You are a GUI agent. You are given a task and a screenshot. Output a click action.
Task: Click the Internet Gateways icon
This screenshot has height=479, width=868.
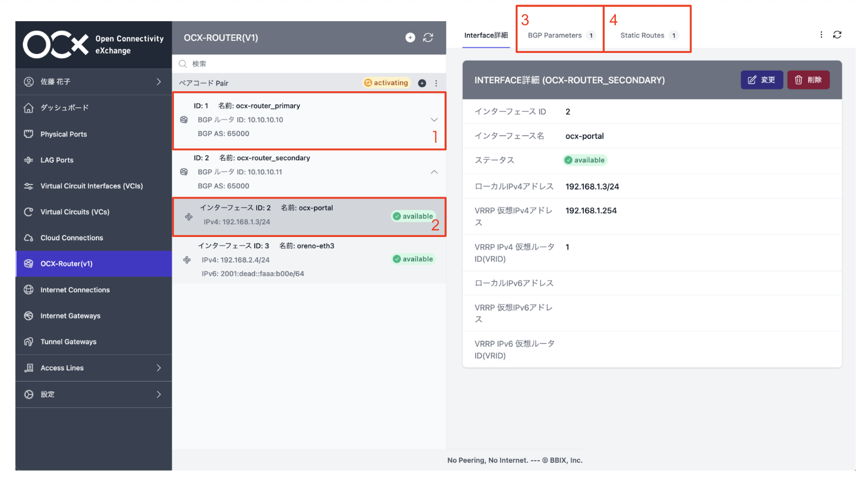(x=29, y=316)
